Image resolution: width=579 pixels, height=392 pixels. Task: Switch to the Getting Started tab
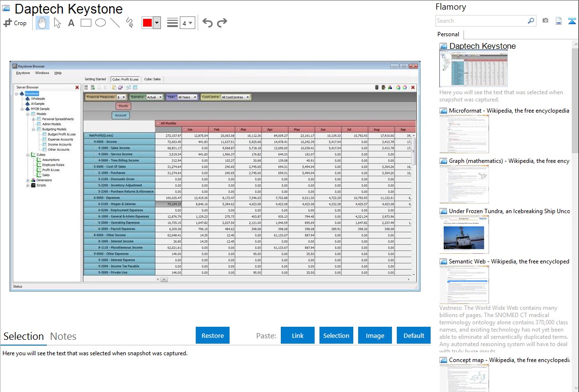pyautogui.click(x=95, y=79)
